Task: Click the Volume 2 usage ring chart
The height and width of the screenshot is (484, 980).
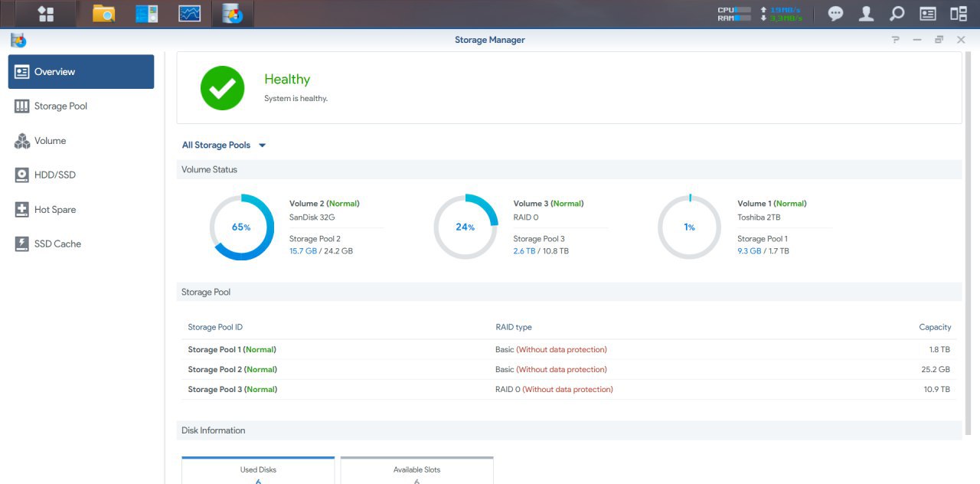Action: [242, 227]
